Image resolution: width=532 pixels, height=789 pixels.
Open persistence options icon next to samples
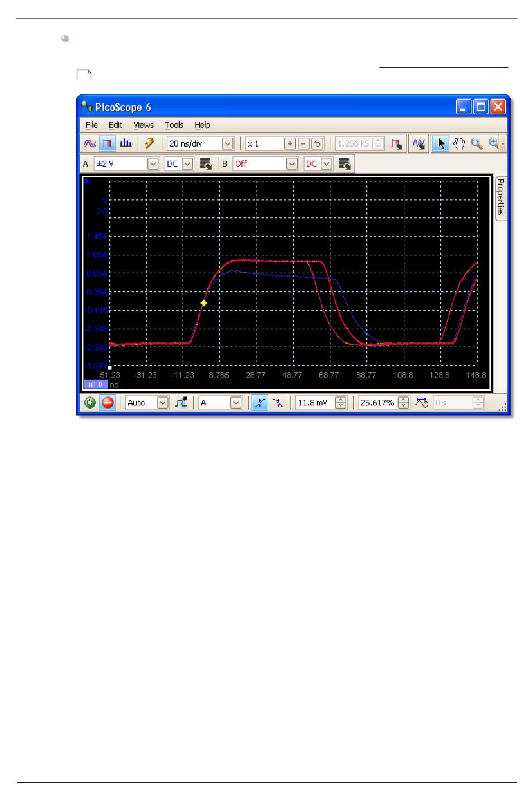coord(396,144)
